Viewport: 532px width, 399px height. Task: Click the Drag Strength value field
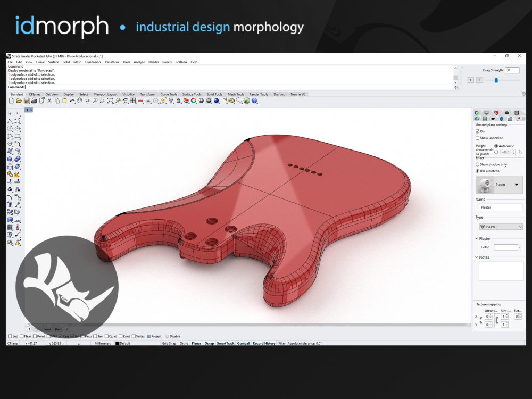pos(512,70)
